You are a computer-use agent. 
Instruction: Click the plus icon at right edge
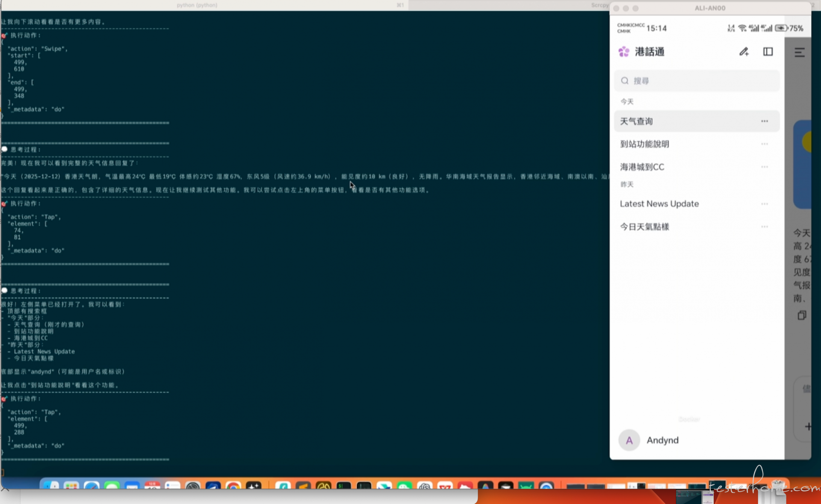pyautogui.click(x=807, y=426)
